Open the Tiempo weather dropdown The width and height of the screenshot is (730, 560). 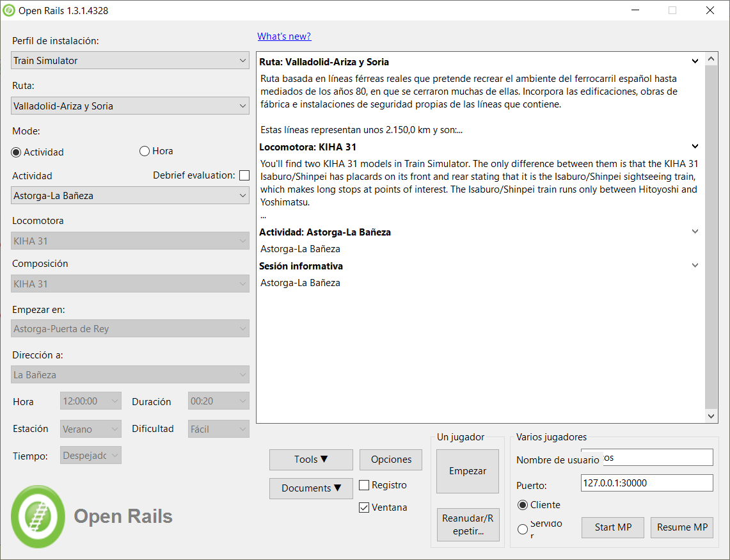(91, 456)
